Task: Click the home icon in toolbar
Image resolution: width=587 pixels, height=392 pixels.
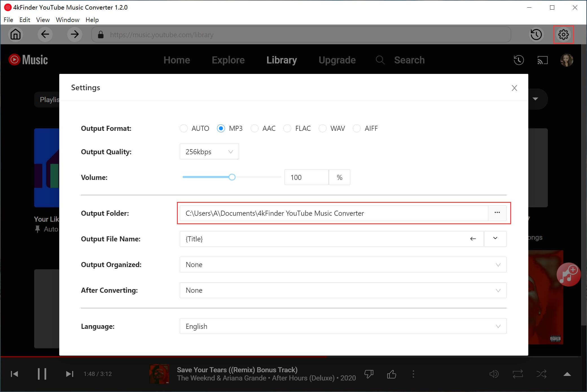Action: click(x=16, y=34)
